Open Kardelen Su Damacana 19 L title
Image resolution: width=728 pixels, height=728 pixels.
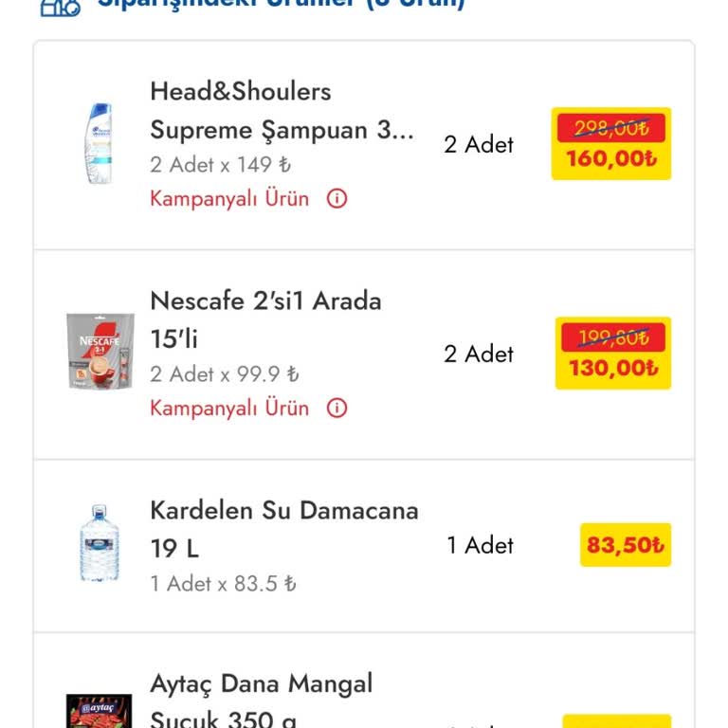[x=283, y=529]
